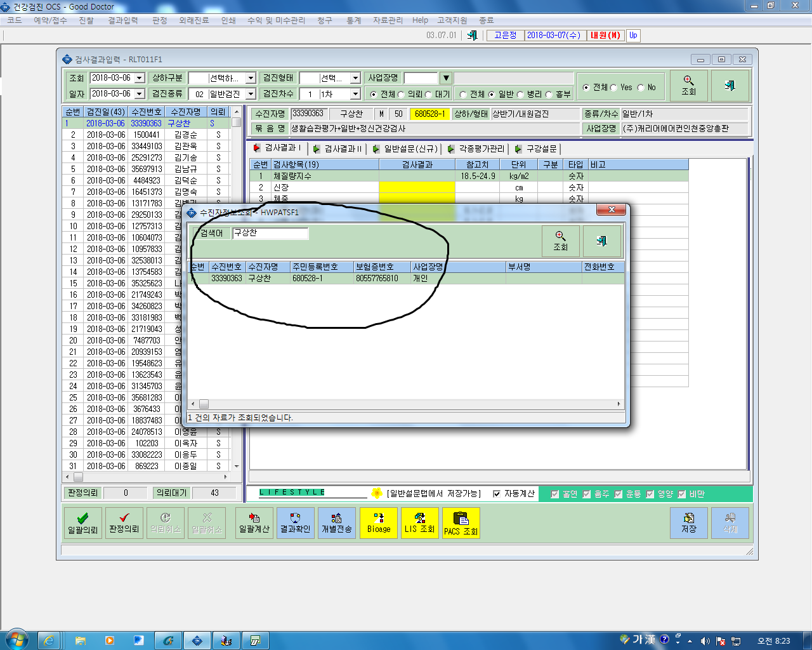Image resolution: width=812 pixels, height=650 pixels.
Task: Select the Yes radio button
Action: (613, 88)
